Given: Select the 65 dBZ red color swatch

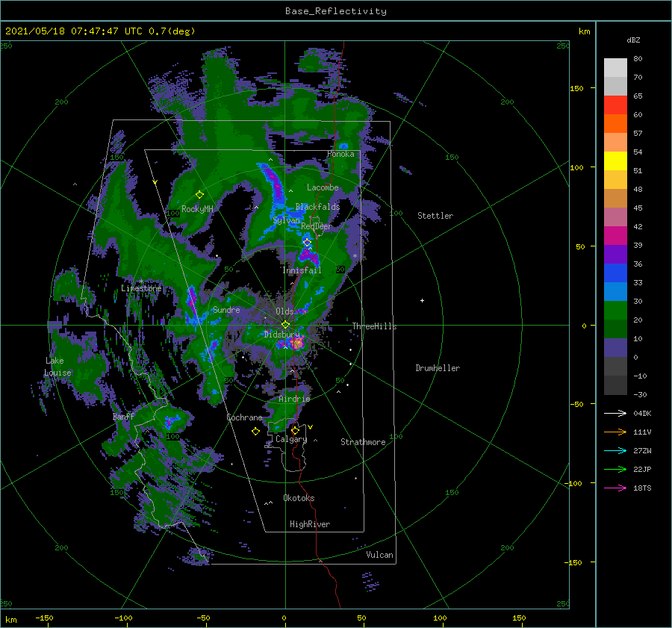Looking at the screenshot, I should [x=615, y=105].
